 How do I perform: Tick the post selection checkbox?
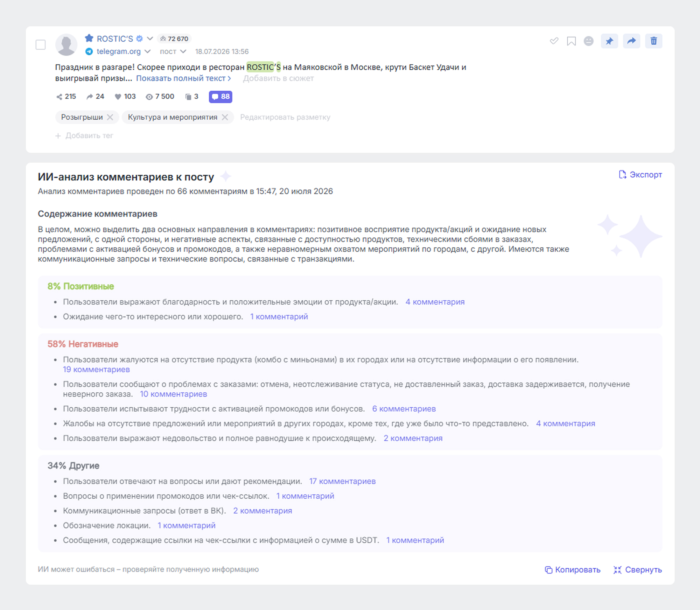coord(40,45)
